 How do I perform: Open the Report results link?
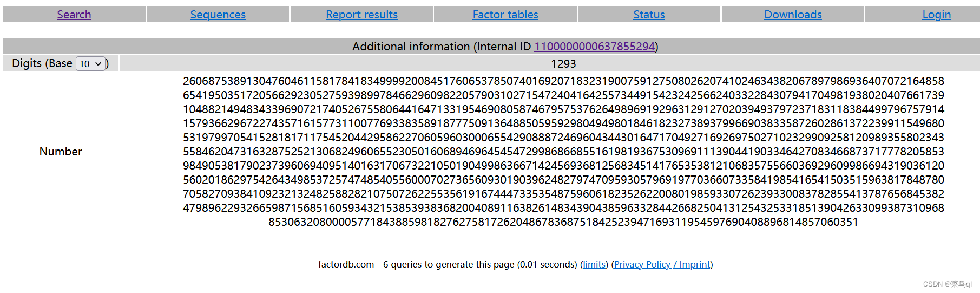tap(361, 15)
